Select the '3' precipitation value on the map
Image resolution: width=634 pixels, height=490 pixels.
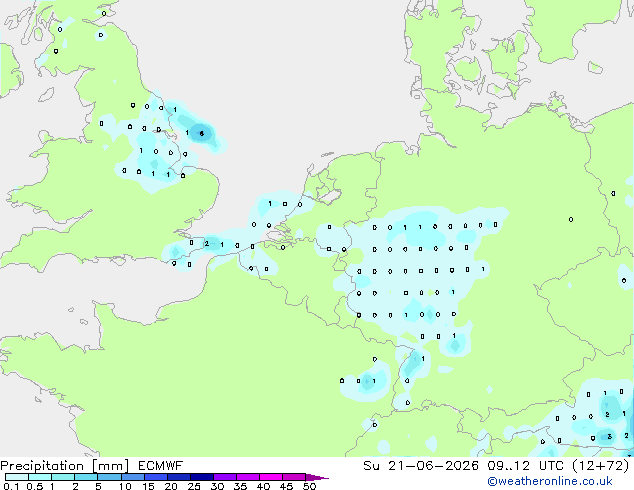click(610, 437)
